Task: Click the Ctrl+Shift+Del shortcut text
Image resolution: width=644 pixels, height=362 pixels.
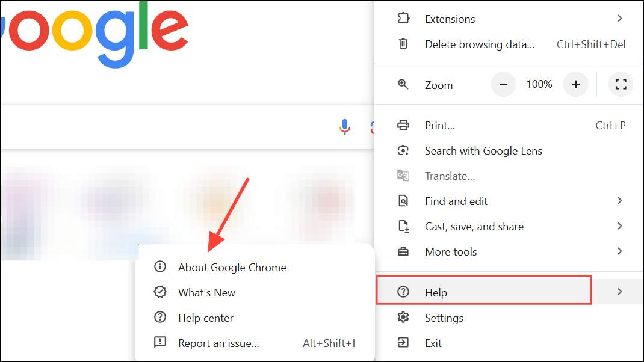Action: pyautogui.click(x=591, y=44)
